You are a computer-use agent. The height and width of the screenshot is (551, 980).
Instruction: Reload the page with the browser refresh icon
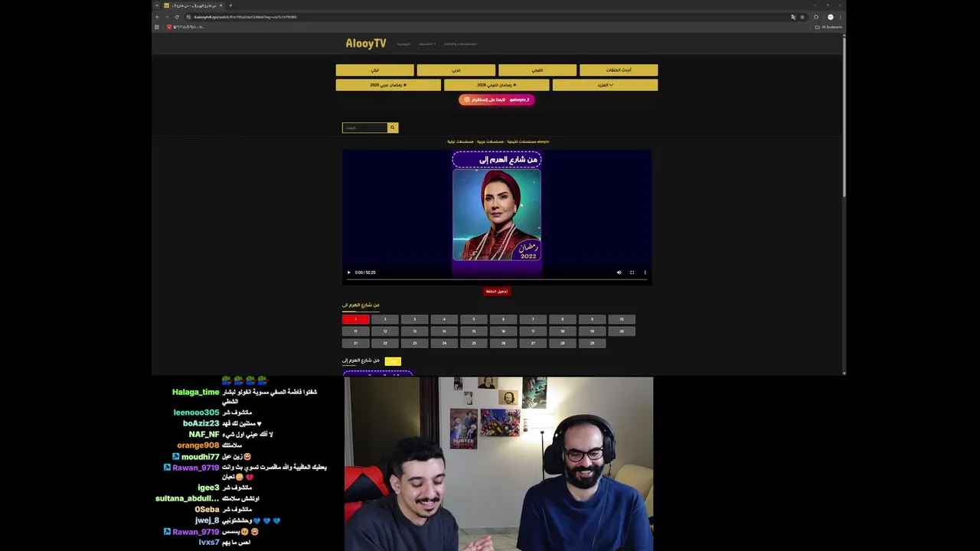(177, 17)
